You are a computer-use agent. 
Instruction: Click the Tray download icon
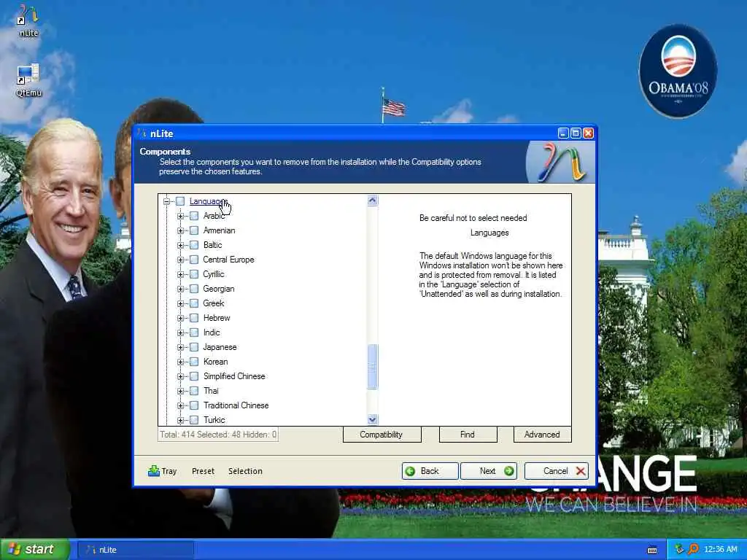[153, 470]
